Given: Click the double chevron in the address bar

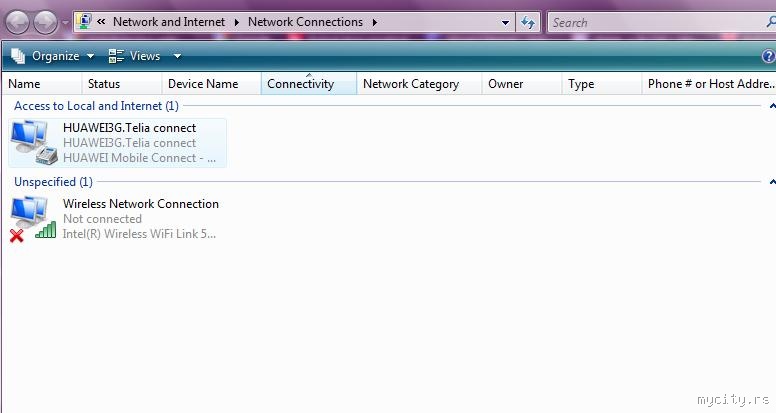Looking at the screenshot, I should pos(101,22).
